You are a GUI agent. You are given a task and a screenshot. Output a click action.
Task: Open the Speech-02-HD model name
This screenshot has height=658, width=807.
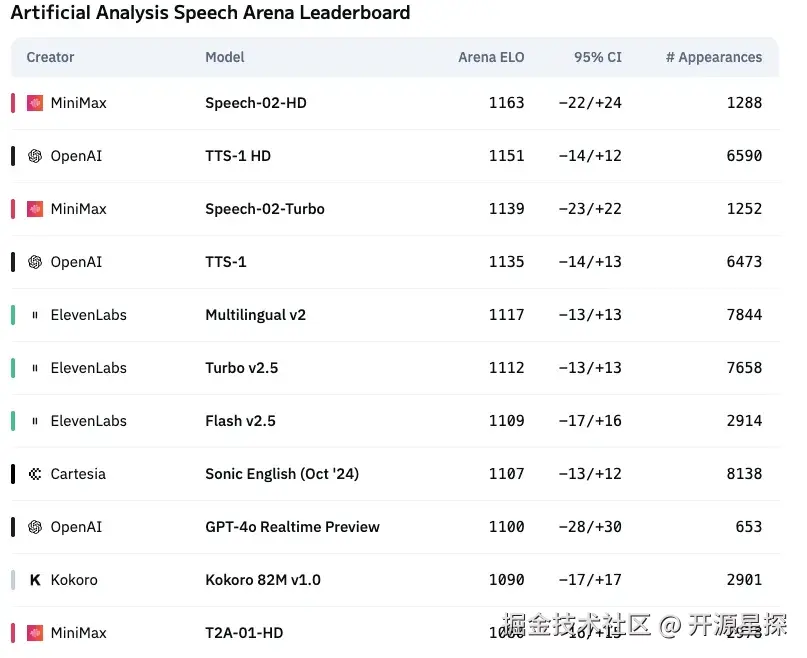[x=256, y=103]
